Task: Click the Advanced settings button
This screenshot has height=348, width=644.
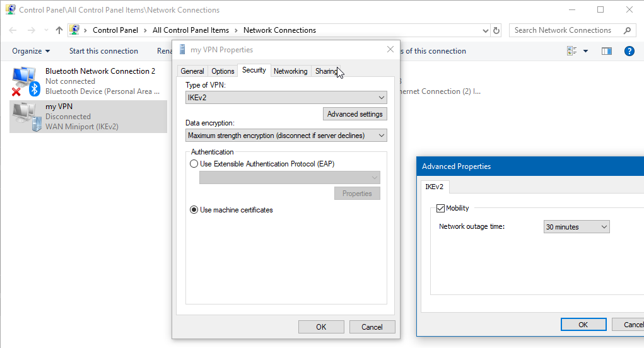Action: click(x=354, y=114)
